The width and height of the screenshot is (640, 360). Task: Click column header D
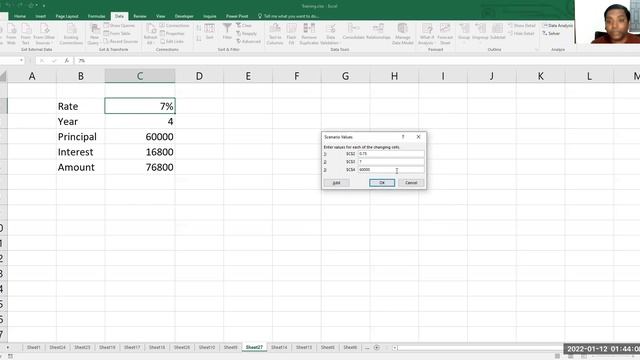click(199, 76)
